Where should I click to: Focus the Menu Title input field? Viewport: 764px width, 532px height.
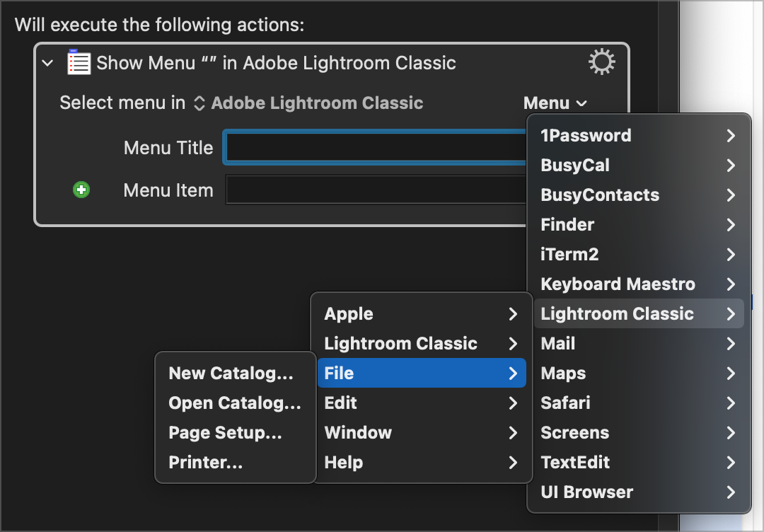click(375, 147)
